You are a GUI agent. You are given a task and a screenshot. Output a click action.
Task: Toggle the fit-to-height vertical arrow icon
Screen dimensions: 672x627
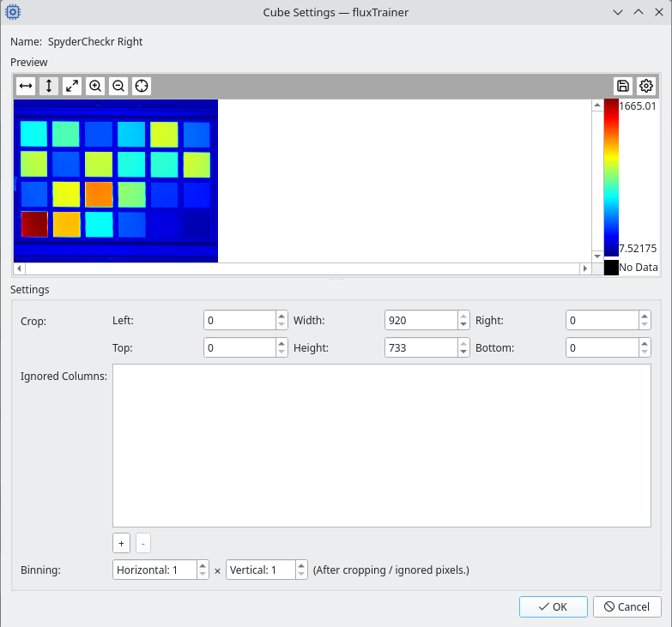point(49,86)
